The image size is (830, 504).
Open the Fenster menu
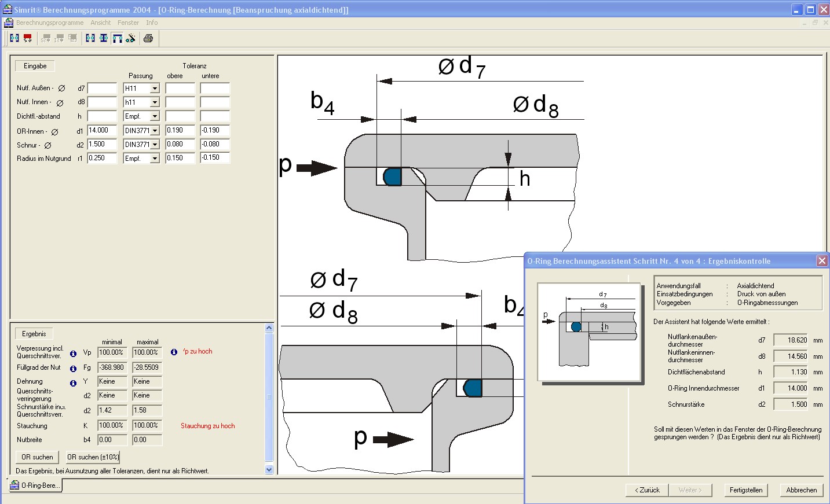tap(128, 23)
